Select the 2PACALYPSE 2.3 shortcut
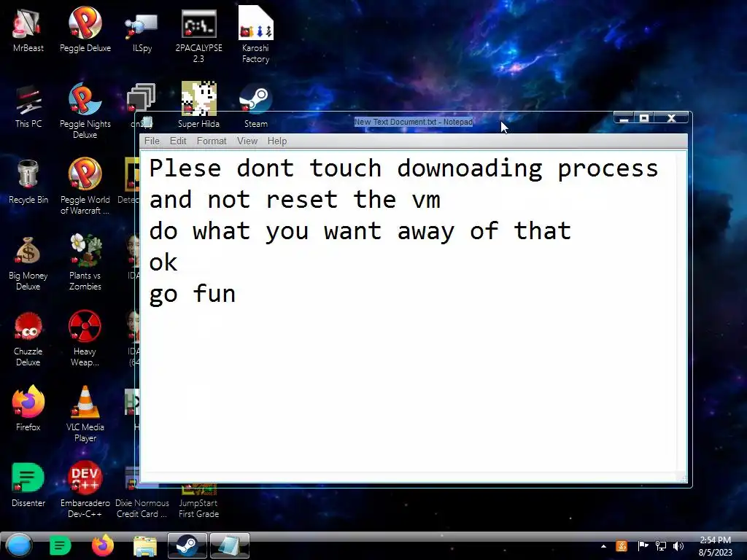This screenshot has height=560, width=747. [x=198, y=35]
